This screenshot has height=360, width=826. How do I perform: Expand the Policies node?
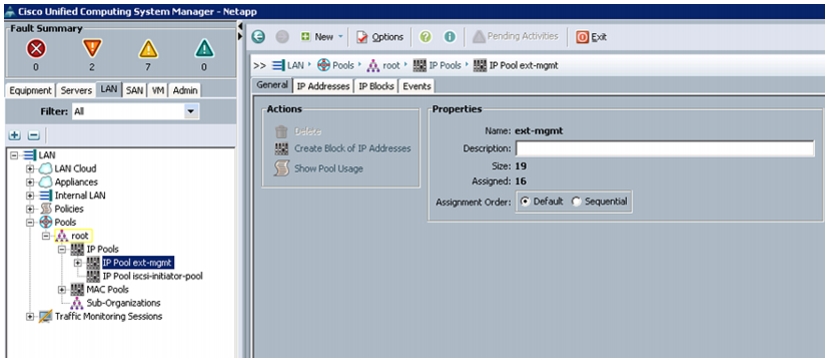tap(30, 209)
